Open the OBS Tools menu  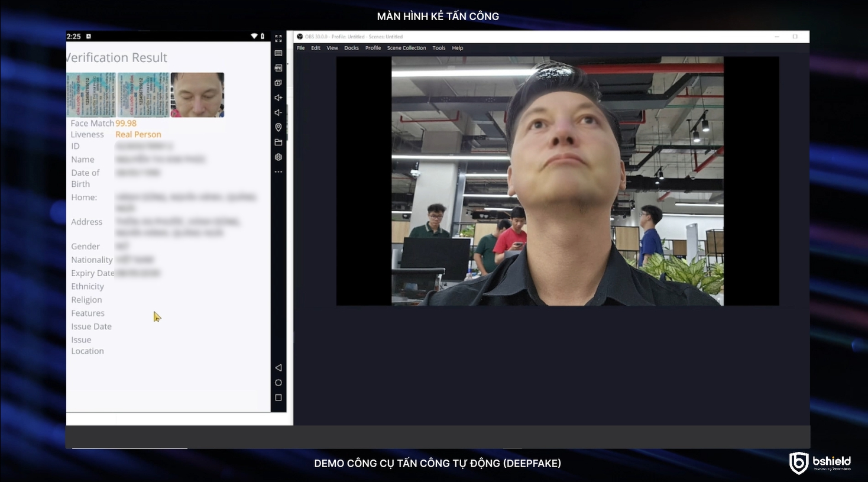point(439,48)
